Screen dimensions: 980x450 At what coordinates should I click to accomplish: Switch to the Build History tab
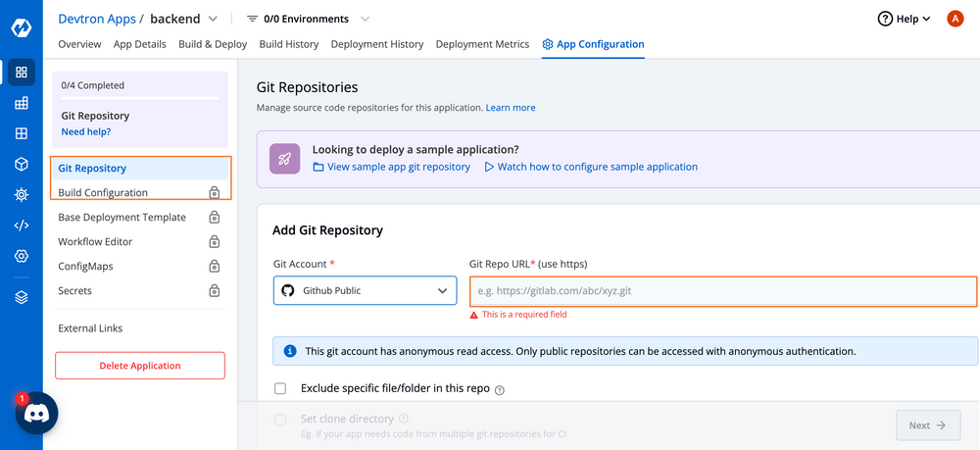click(x=289, y=44)
